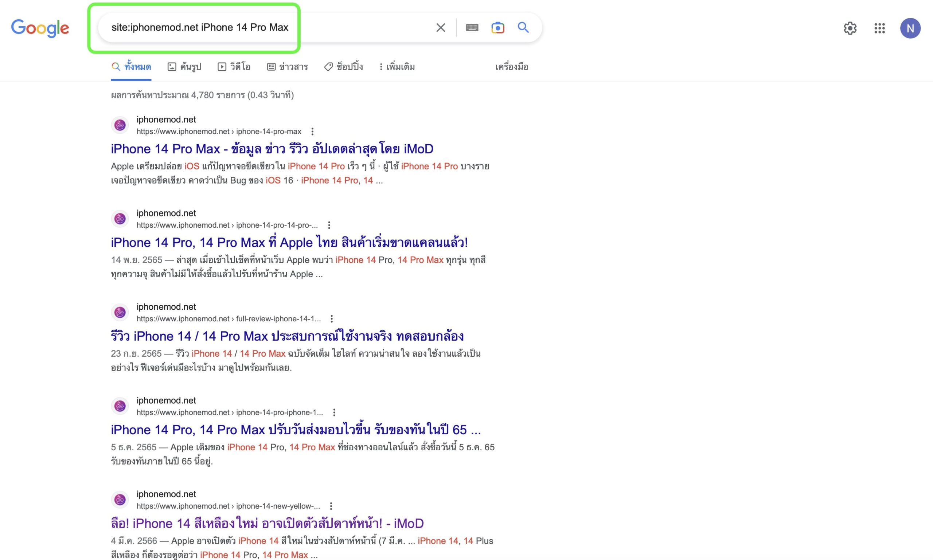
Task: Open the เครื่องมือ tools button
Action: click(511, 67)
